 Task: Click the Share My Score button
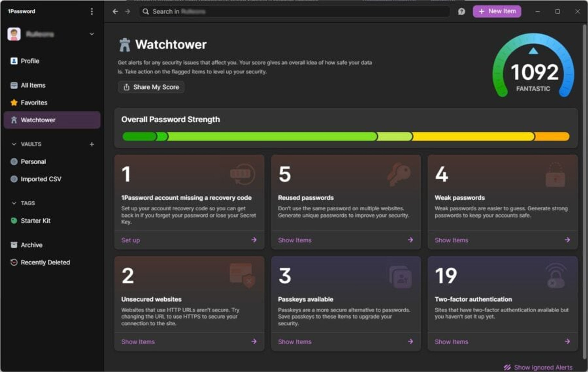tap(151, 87)
